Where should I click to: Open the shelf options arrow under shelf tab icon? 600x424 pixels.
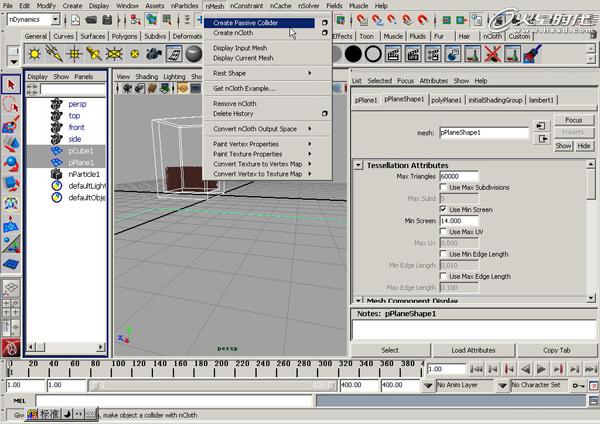point(13,61)
